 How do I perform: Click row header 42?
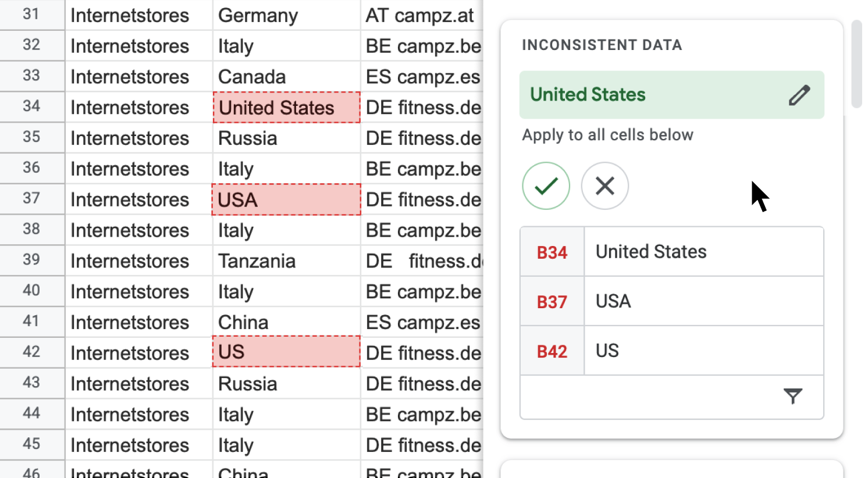tap(32, 352)
